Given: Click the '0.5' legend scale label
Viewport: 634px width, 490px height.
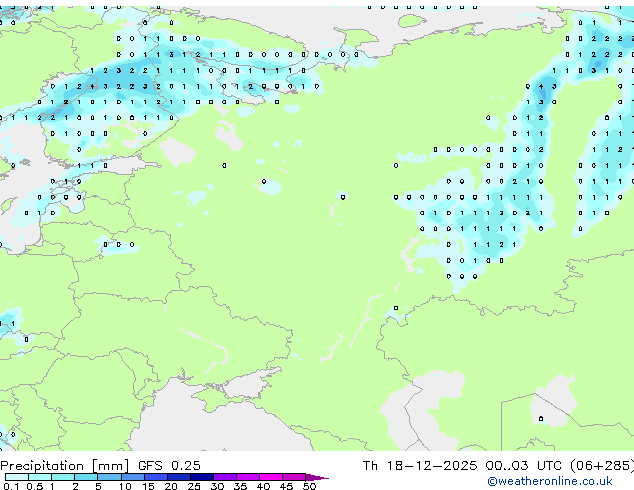Looking at the screenshot, I should (35, 486).
